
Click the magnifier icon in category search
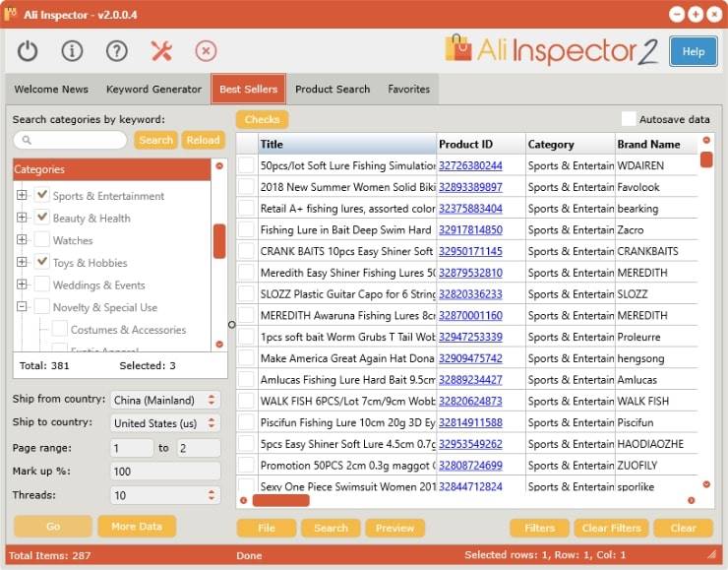pyautogui.click(x=27, y=140)
